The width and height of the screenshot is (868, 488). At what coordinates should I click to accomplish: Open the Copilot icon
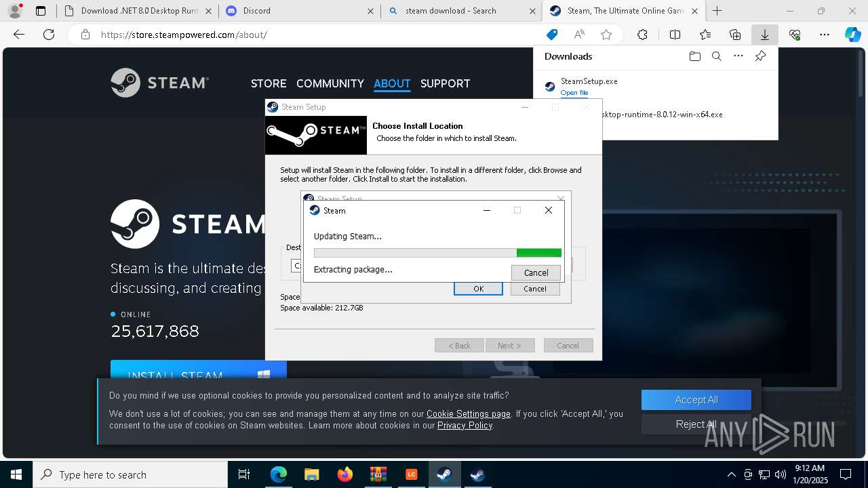point(852,35)
